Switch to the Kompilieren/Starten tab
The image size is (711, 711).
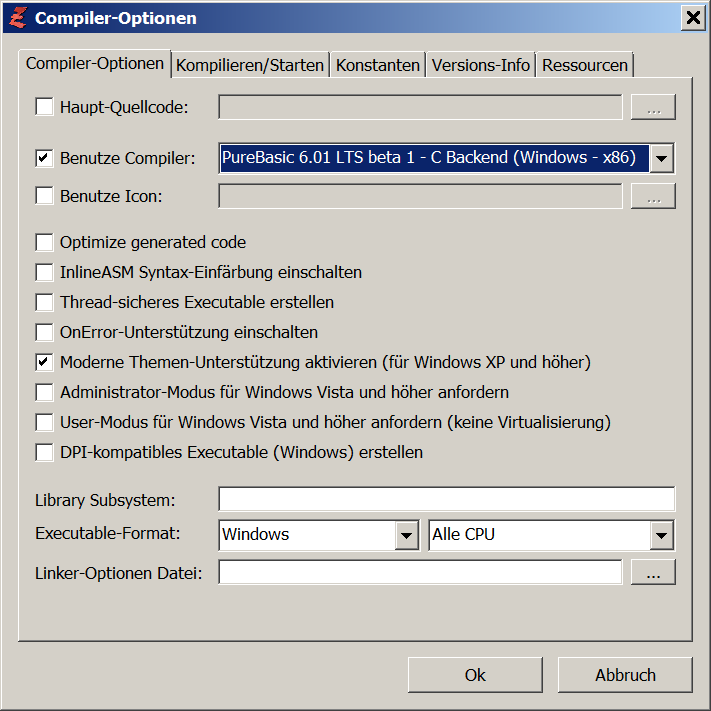click(x=250, y=65)
